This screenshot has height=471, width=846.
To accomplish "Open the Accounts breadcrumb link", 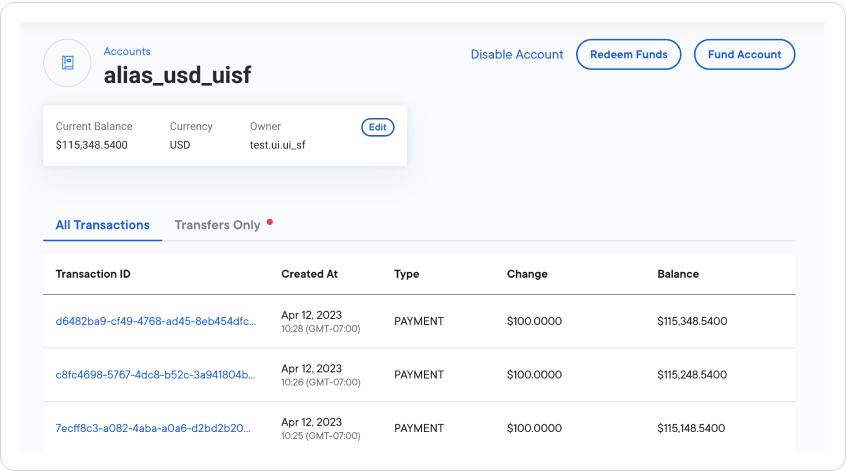I will pyautogui.click(x=127, y=51).
